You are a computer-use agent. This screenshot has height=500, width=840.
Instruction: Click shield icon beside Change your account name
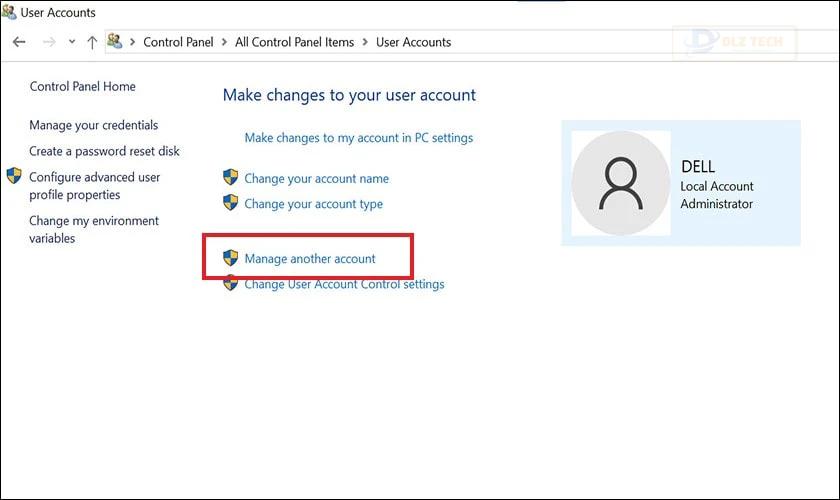click(230, 177)
